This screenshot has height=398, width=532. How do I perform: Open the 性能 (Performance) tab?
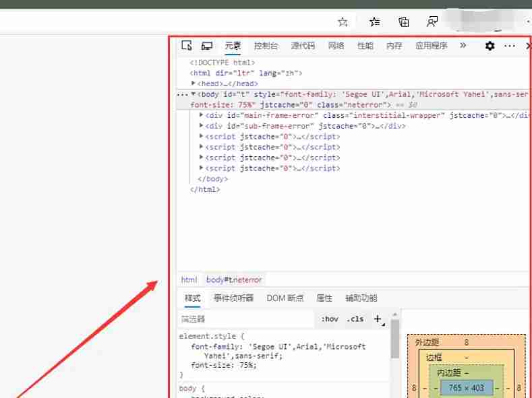(365, 46)
